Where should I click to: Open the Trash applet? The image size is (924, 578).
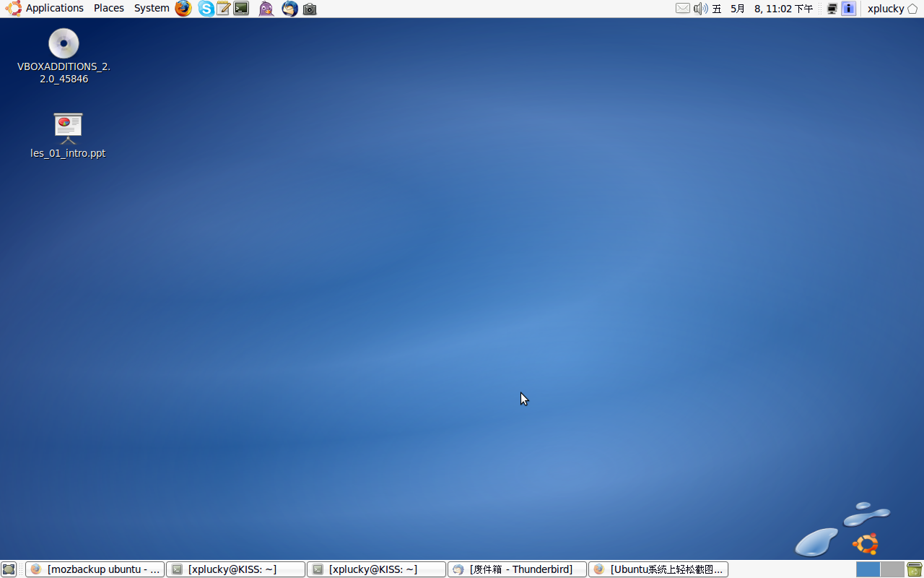pyautogui.click(x=915, y=569)
